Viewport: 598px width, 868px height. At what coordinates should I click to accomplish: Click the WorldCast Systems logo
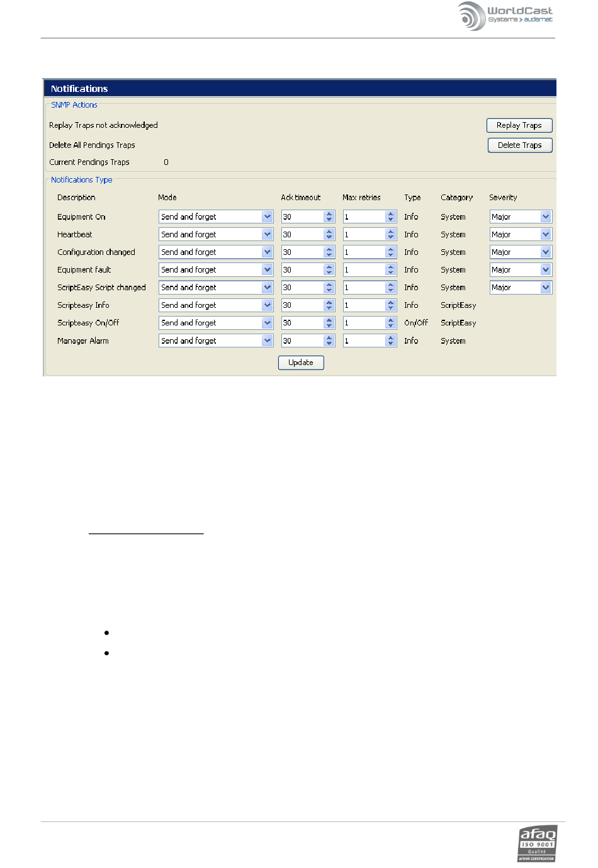point(505,16)
